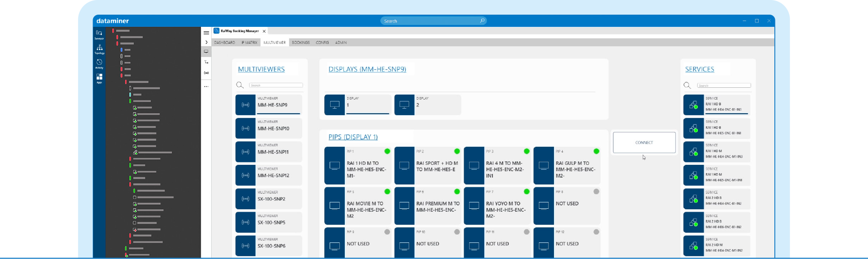Open the Surveyor sidebar icon
This screenshot has width=868, height=259.
(99, 34)
